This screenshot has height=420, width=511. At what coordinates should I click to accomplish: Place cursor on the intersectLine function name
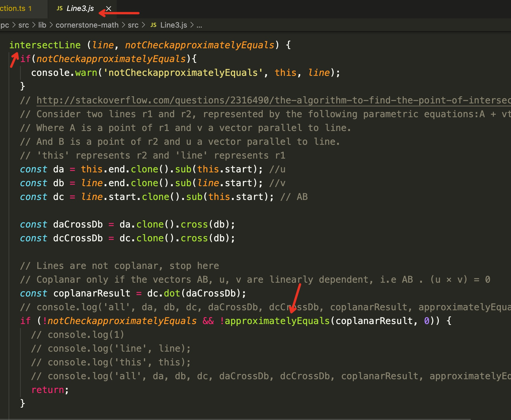(x=45, y=45)
